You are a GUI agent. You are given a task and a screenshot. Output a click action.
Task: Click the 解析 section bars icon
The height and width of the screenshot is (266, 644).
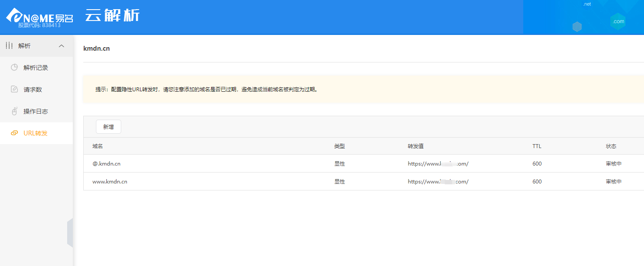[9, 45]
